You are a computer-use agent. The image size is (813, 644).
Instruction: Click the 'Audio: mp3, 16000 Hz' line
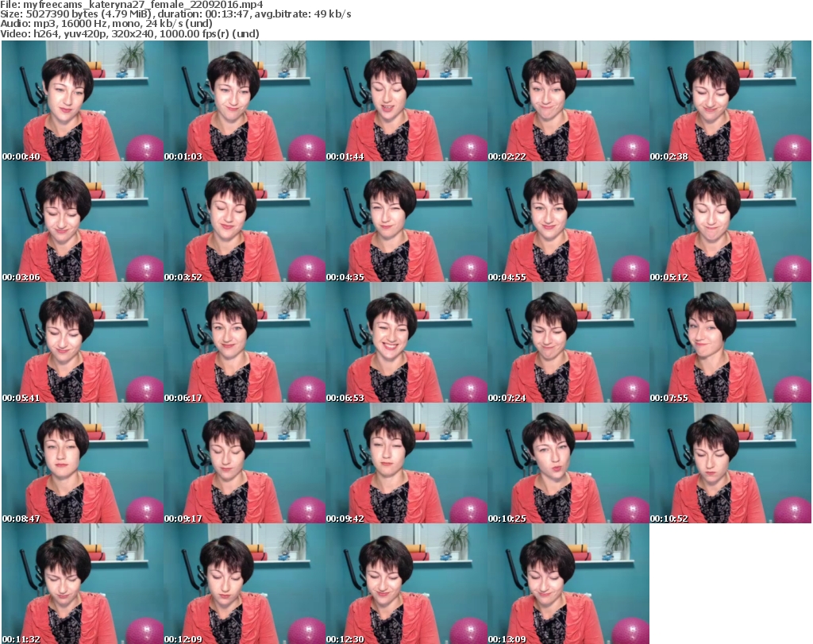pos(106,23)
